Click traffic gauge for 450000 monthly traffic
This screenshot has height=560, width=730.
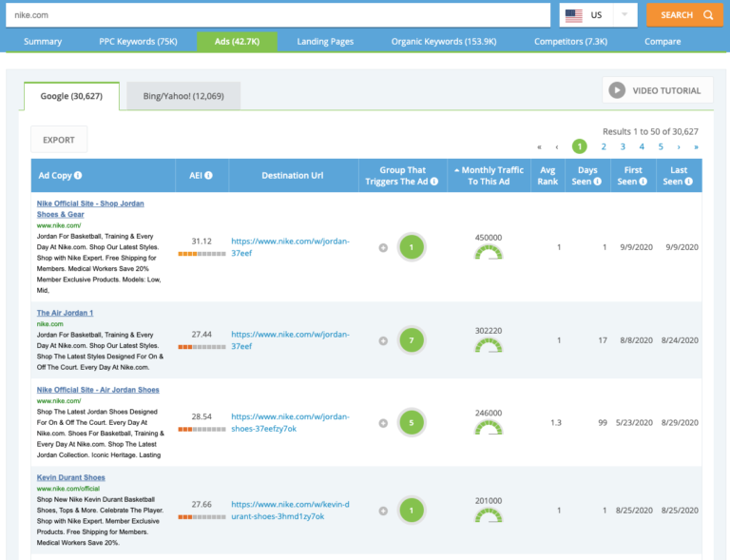pos(489,253)
